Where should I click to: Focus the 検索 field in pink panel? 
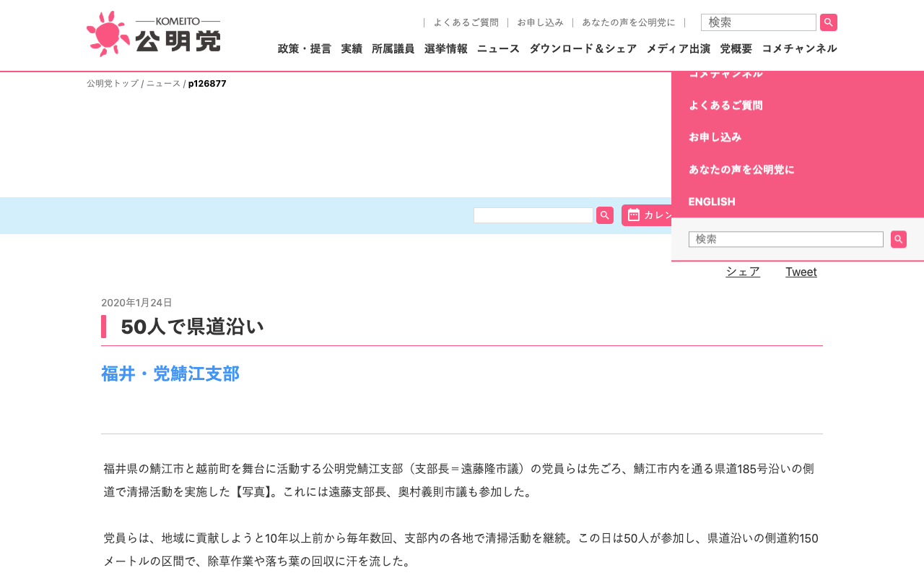786,239
